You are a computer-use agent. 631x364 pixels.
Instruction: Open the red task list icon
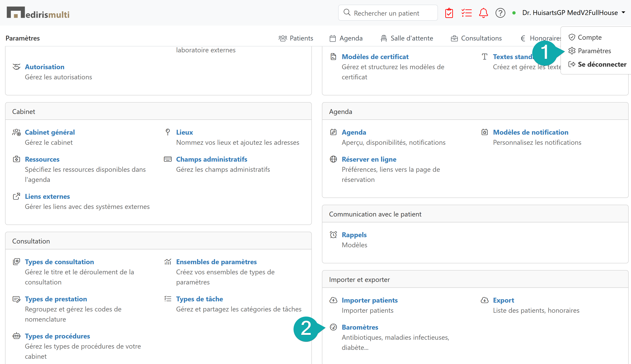pos(466,13)
